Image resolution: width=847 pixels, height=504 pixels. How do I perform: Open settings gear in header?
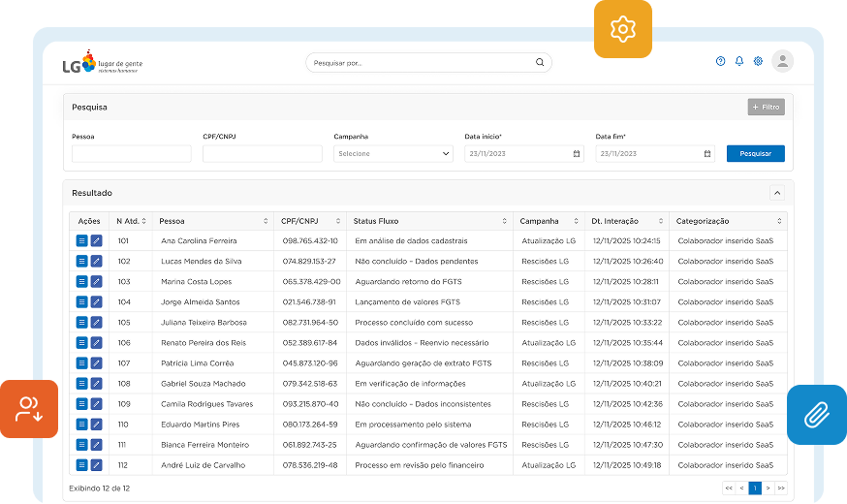pyautogui.click(x=758, y=61)
